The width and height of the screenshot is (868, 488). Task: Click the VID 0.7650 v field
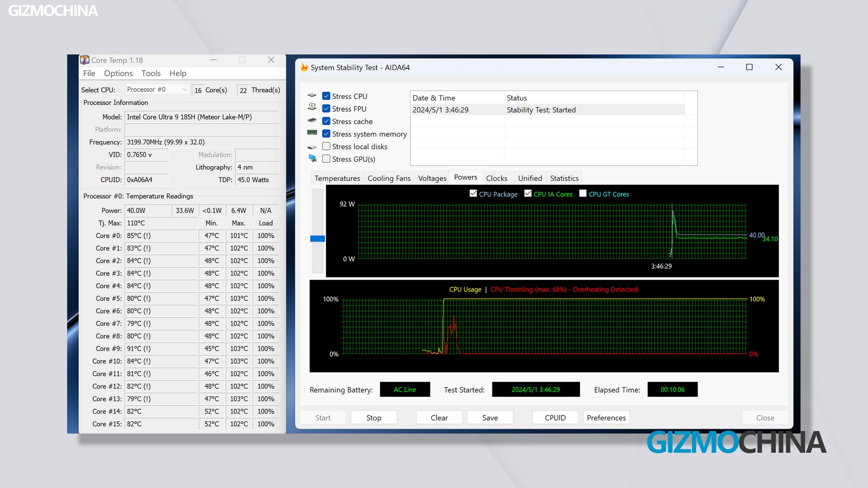146,155
